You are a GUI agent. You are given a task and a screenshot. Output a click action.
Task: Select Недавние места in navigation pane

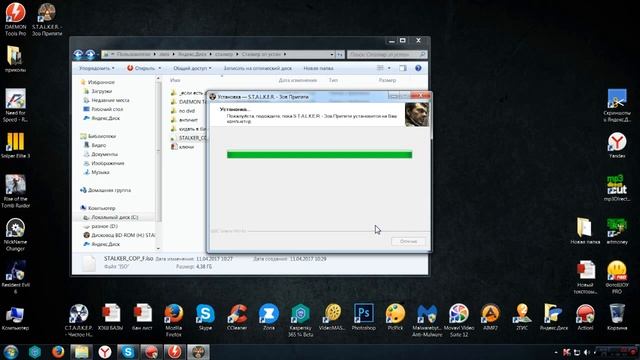[x=110, y=100]
